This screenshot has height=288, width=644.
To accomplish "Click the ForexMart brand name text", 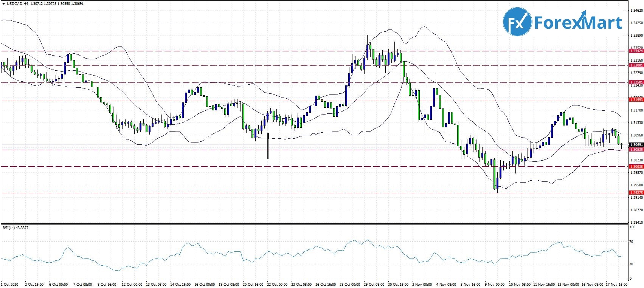I will (x=577, y=23).
